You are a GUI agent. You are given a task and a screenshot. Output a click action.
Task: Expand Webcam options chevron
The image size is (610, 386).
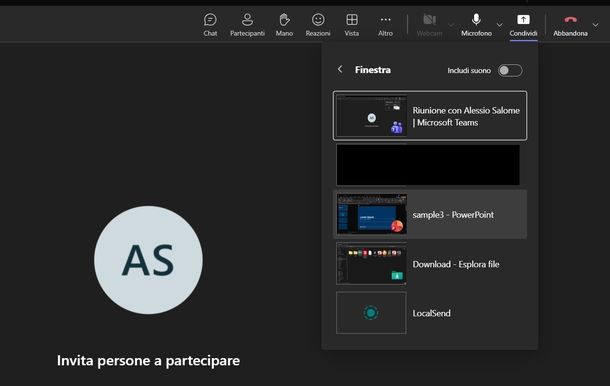[451, 25]
